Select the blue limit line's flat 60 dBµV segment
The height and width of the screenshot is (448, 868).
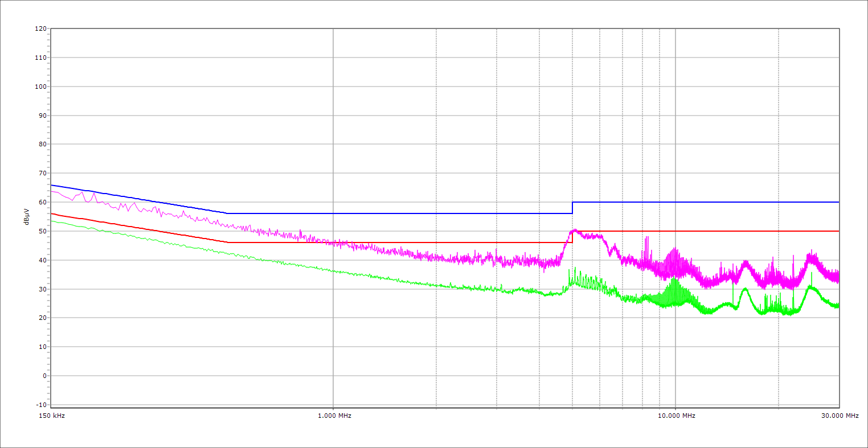706,202
